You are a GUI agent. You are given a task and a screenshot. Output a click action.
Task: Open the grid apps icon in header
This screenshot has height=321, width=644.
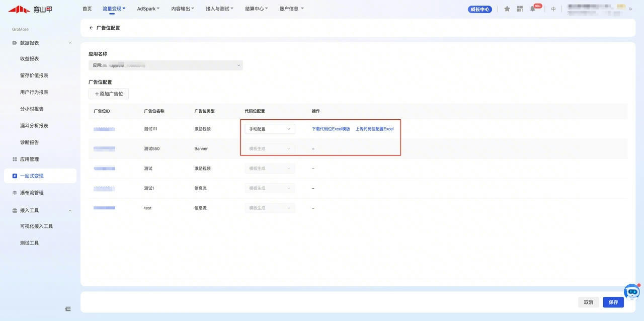pyautogui.click(x=520, y=9)
